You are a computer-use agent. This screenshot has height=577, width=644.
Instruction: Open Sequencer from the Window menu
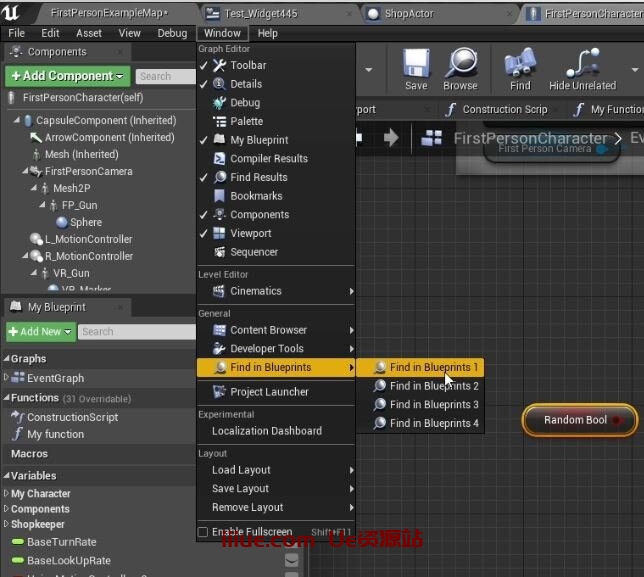[254, 252]
